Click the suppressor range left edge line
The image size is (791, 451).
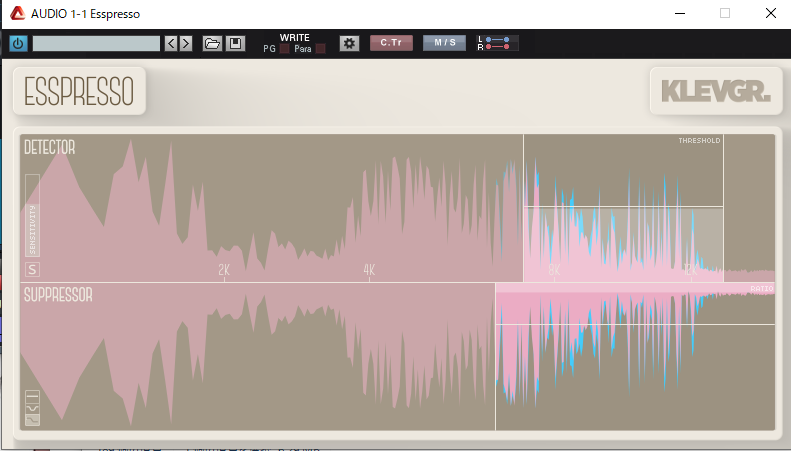495,357
